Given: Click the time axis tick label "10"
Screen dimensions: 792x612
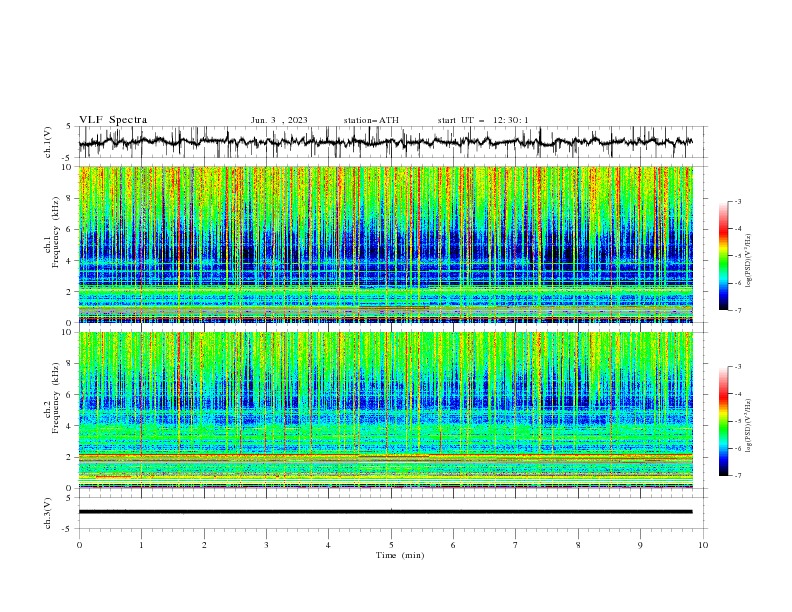Looking at the screenshot, I should point(703,545).
